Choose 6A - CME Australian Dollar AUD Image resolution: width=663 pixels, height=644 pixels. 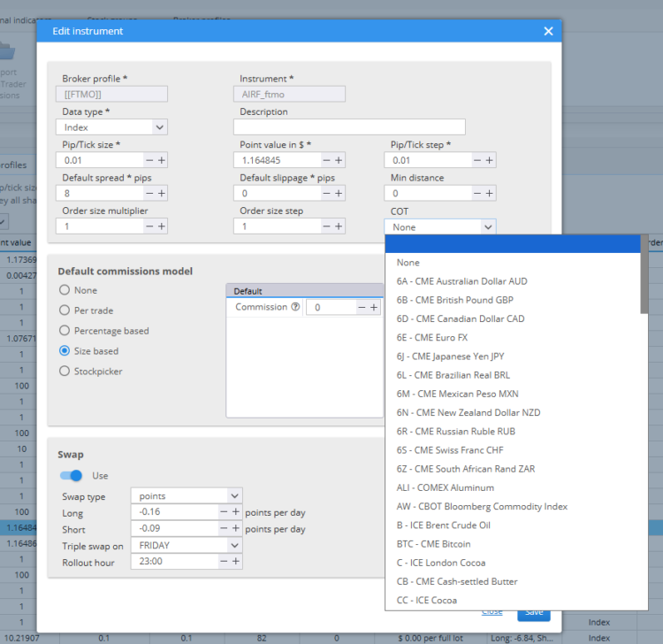(513, 281)
